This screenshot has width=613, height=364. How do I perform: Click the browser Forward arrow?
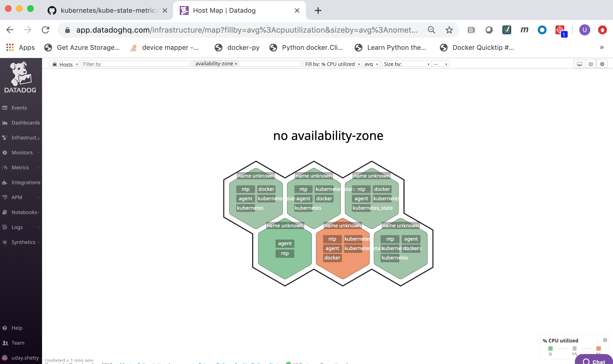click(28, 30)
